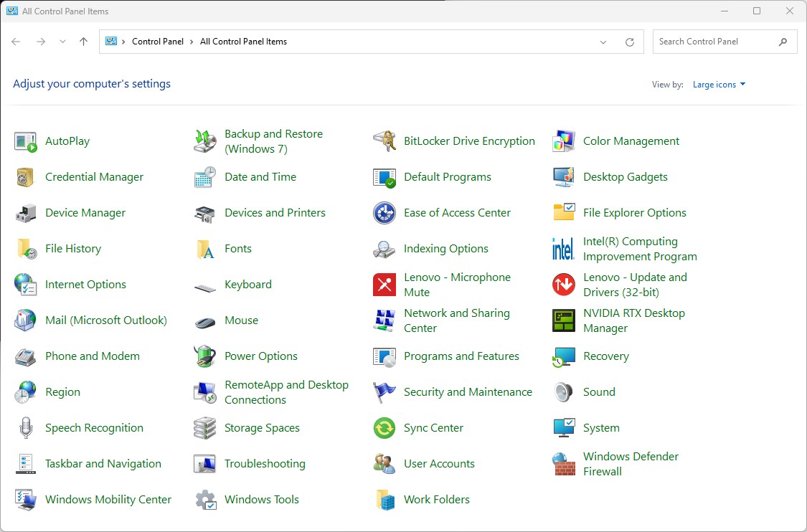Open the Recovery icon
This screenshot has width=807, height=532.
[564, 356]
